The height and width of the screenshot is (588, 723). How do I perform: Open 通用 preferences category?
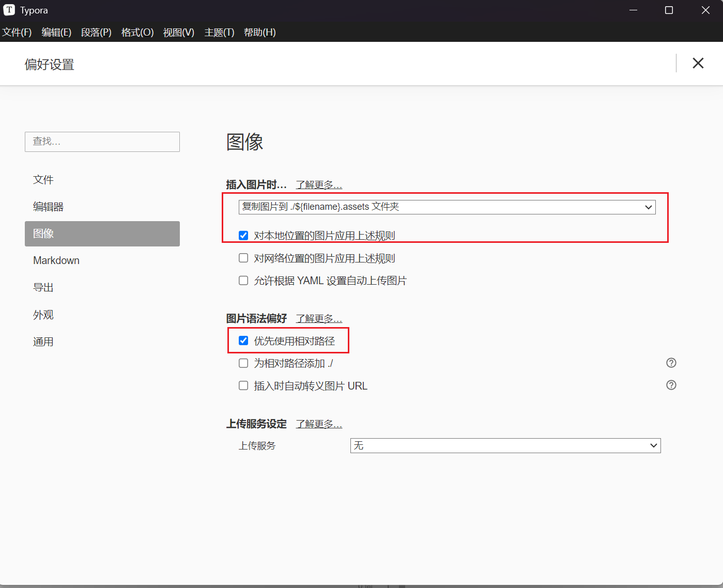click(102, 342)
